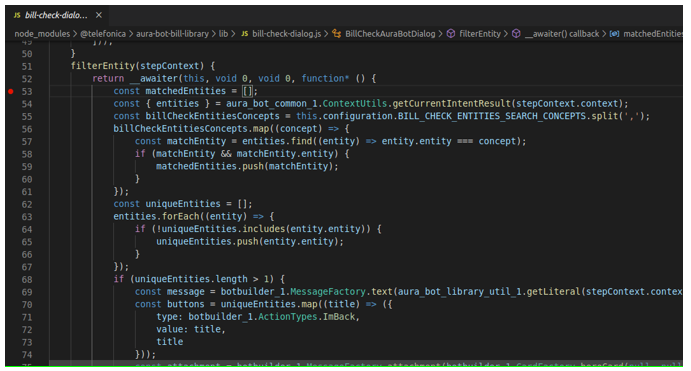Select the bill-check-dialog.js editor tab

pos(57,15)
